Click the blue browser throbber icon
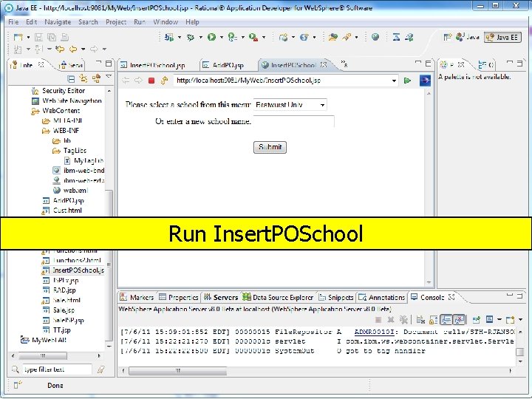 point(425,81)
